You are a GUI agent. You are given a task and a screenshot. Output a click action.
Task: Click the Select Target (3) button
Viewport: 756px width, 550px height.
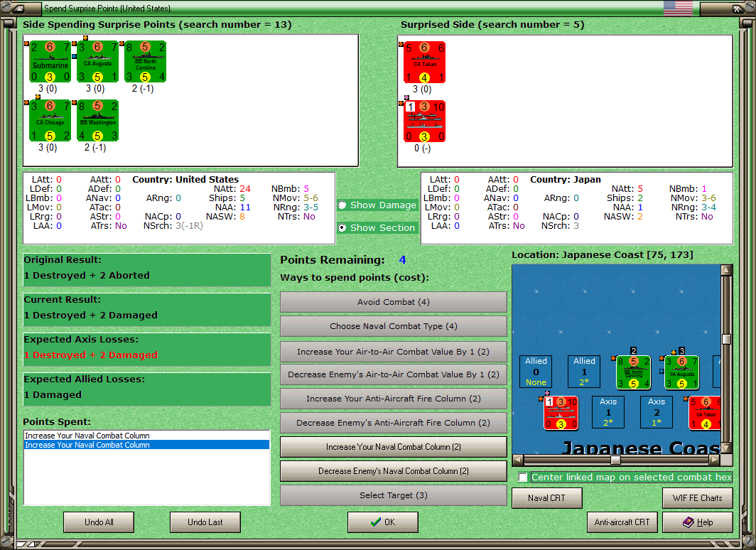coord(393,495)
